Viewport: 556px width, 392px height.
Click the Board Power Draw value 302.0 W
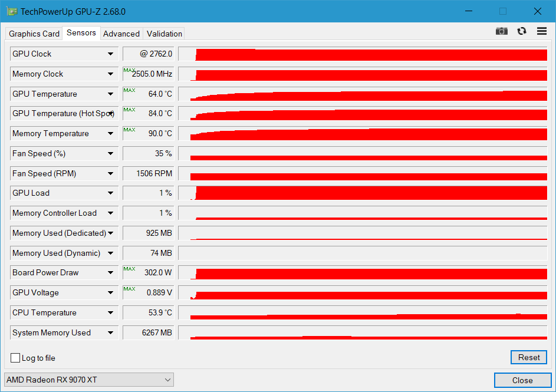[149, 272]
